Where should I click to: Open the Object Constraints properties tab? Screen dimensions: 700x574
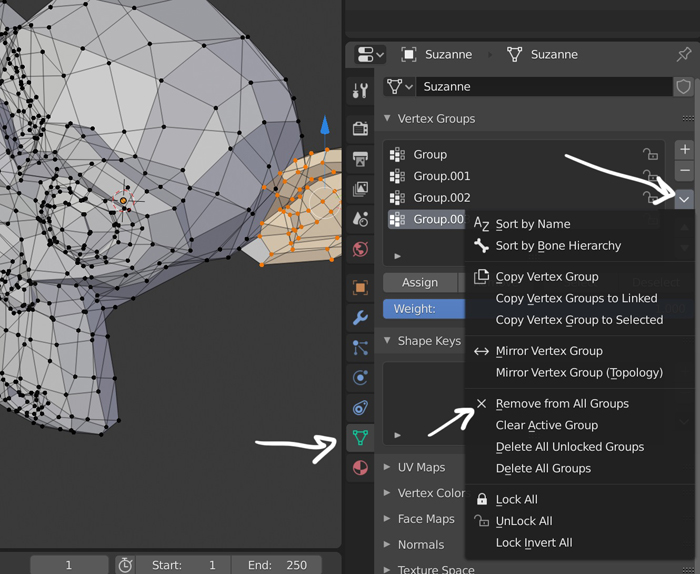pyautogui.click(x=360, y=408)
